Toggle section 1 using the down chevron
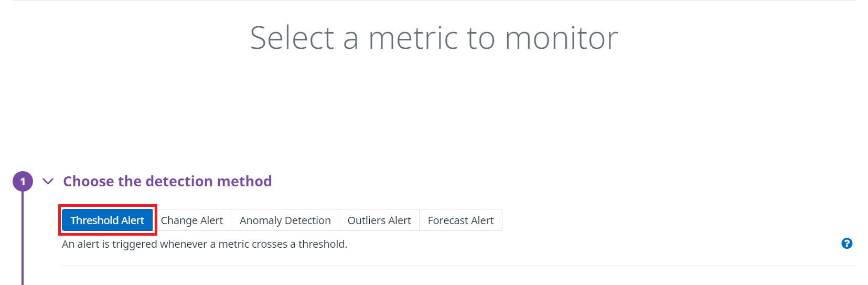This screenshot has height=285, width=868. 48,182
